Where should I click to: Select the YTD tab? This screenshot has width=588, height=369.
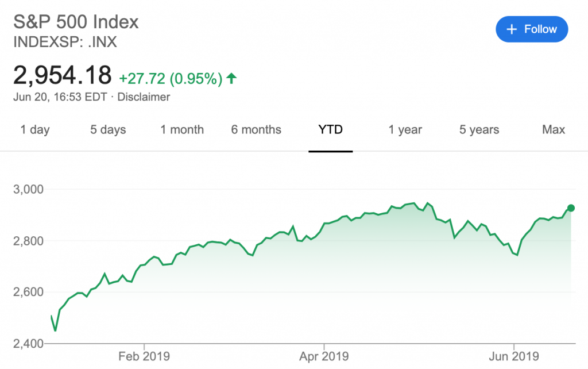(x=330, y=129)
